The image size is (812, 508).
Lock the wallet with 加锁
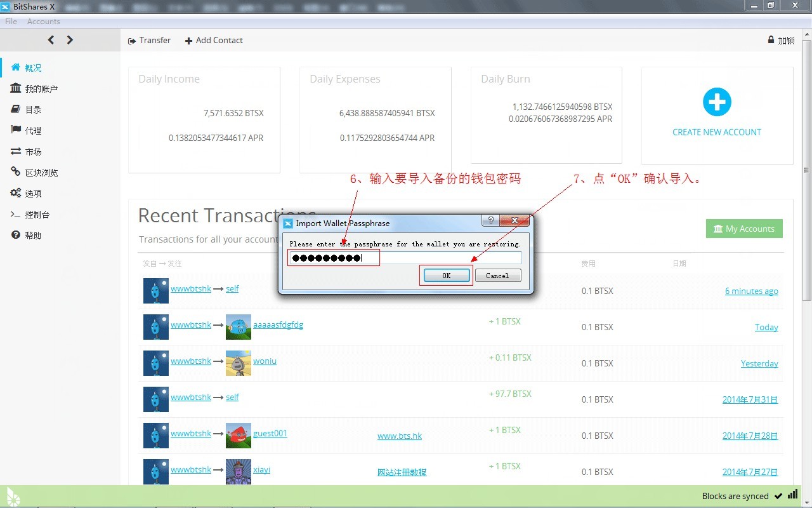pos(781,40)
